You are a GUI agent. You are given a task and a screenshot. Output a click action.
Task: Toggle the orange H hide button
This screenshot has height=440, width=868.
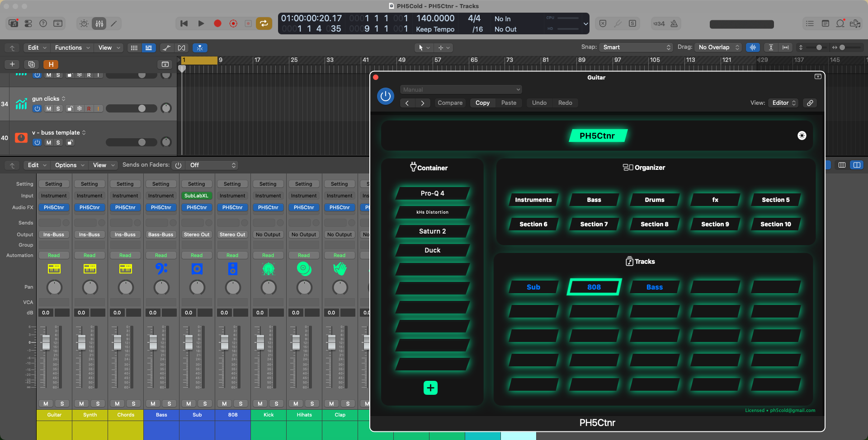51,64
